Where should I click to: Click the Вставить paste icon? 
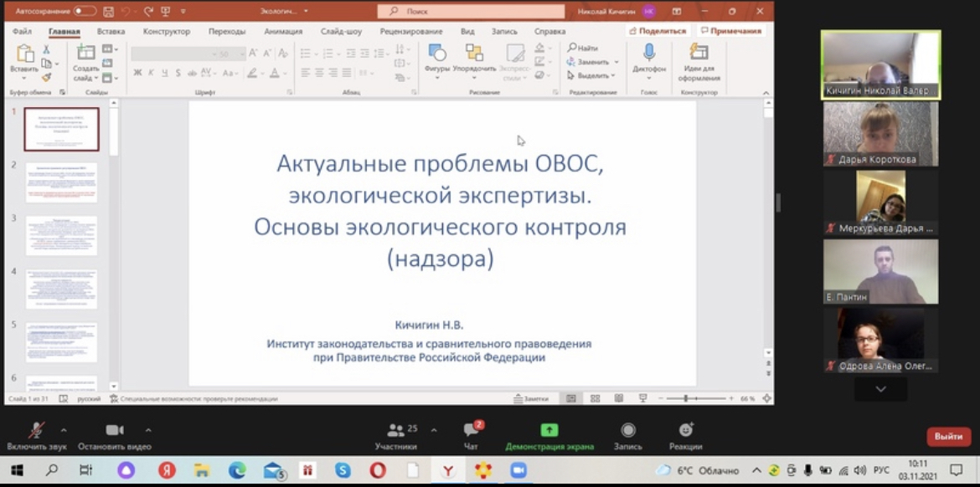(25, 54)
